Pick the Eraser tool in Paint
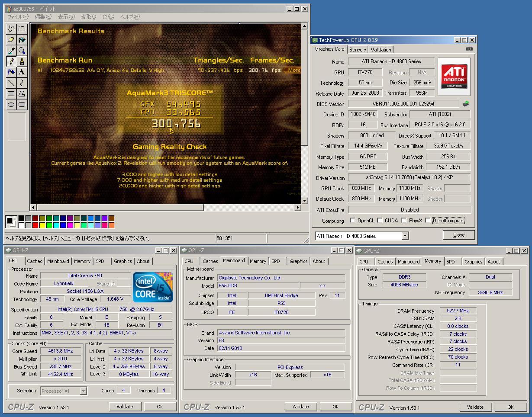 point(11,40)
